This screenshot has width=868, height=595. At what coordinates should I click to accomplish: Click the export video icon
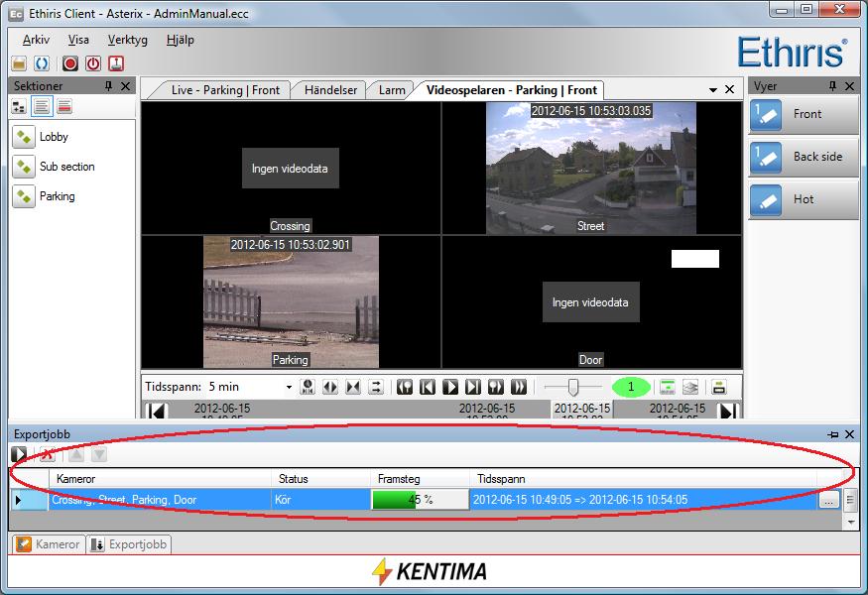click(719, 387)
